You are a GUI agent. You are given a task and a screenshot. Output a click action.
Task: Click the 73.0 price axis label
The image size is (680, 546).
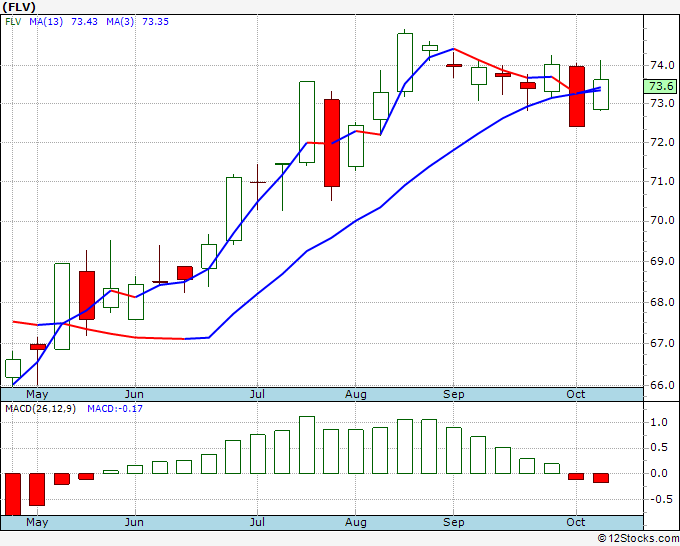click(662, 103)
